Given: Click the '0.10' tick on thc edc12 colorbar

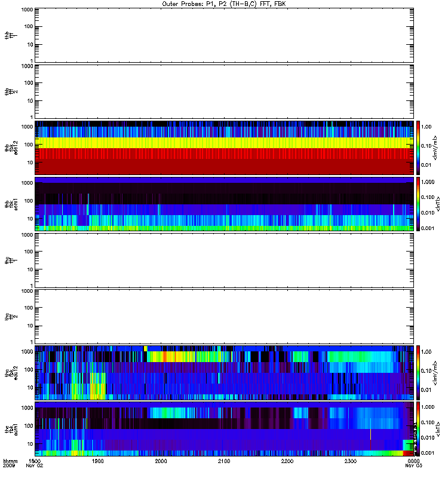Looking at the screenshot, I should (x=426, y=370).
